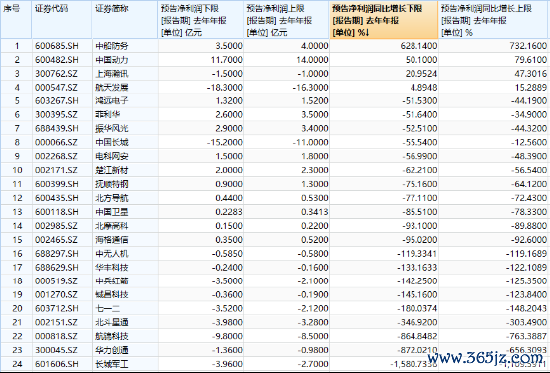Click the 证券简称 column header
The image size is (550, 373).
point(125,20)
